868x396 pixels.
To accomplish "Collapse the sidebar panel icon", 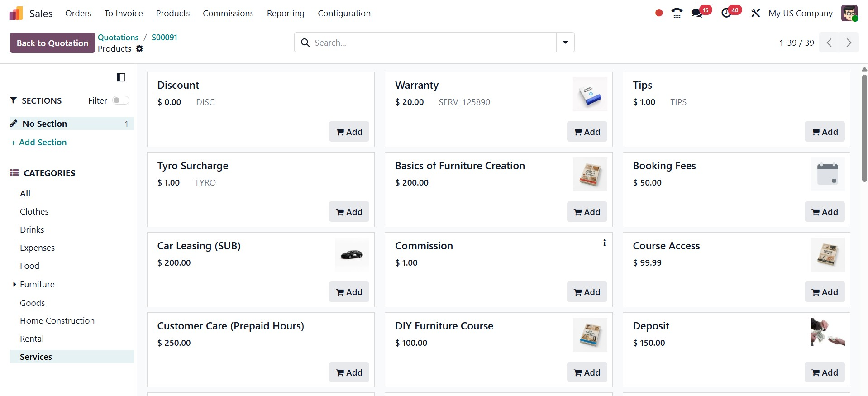I will point(121,77).
